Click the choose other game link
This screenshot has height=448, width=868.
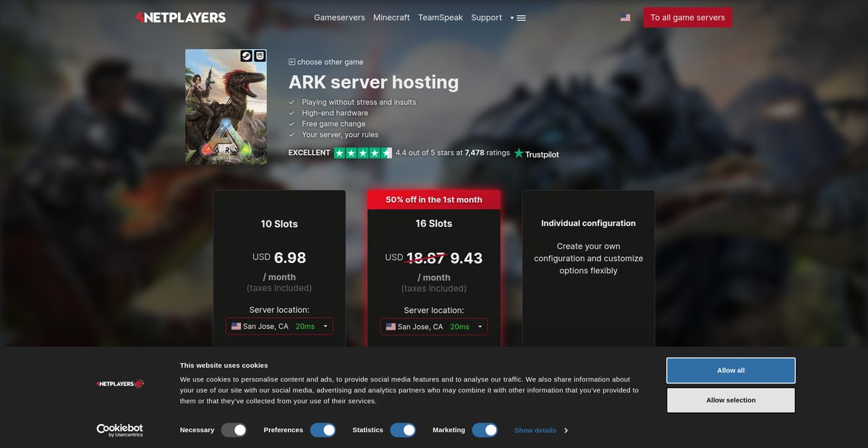330,62
